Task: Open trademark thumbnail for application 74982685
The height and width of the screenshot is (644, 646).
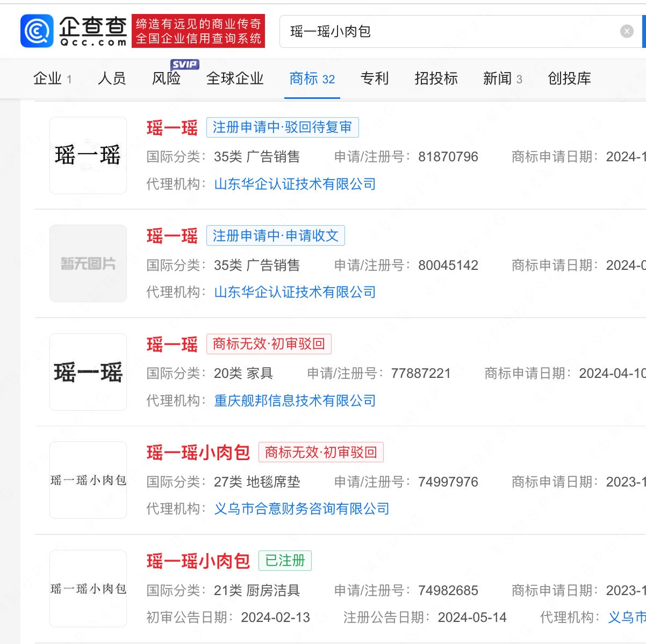Action: pos(88,589)
